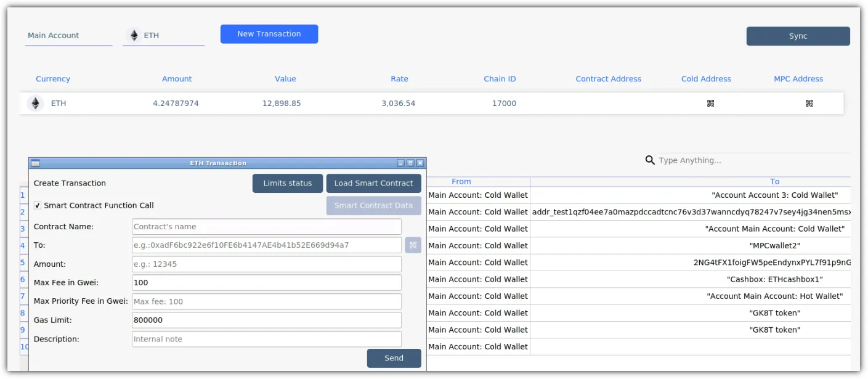Click the QR scan icon beside the To field
This screenshot has width=868, height=379.
(x=413, y=245)
